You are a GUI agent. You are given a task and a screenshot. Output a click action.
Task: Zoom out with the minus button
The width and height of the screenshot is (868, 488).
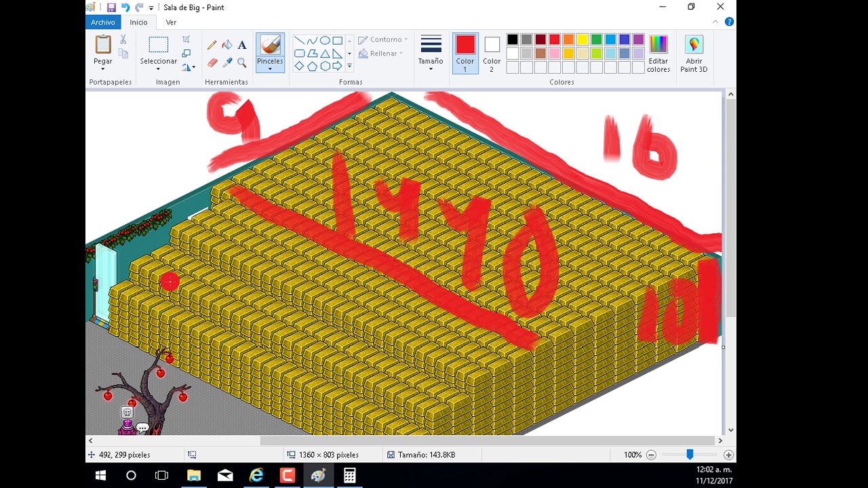point(651,455)
